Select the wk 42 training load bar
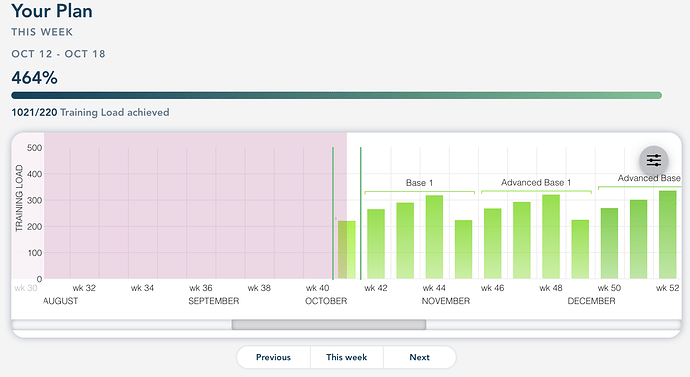Image resolution: width=690 pixels, height=377 pixels. pyautogui.click(x=376, y=244)
